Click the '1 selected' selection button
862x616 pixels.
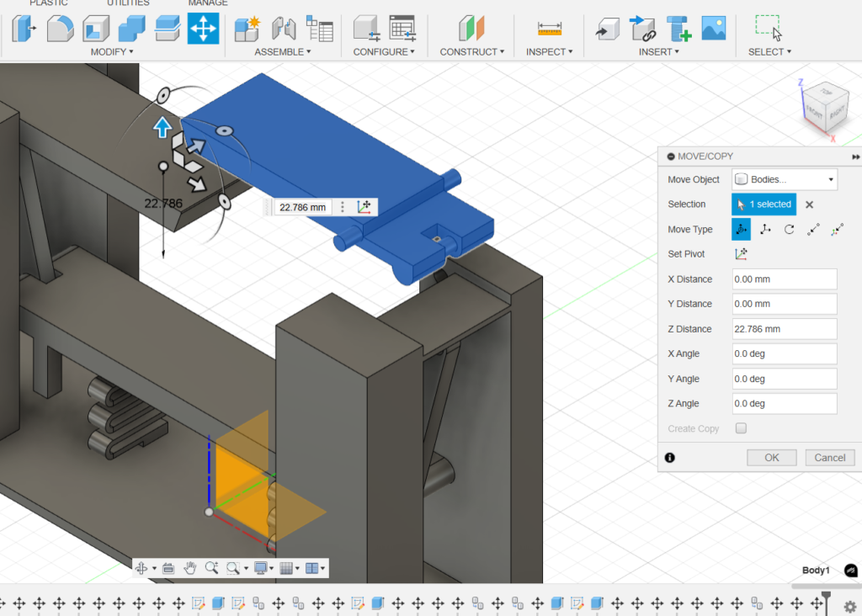tap(764, 204)
